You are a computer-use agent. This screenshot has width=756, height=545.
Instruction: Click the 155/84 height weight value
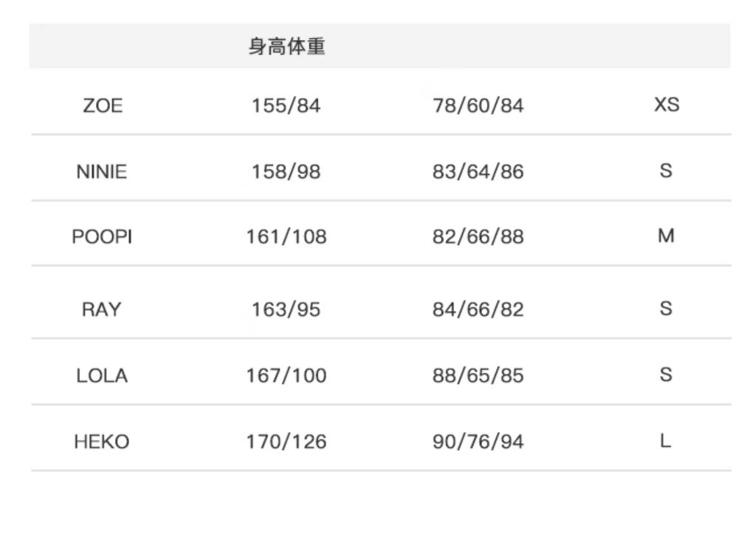pos(286,106)
